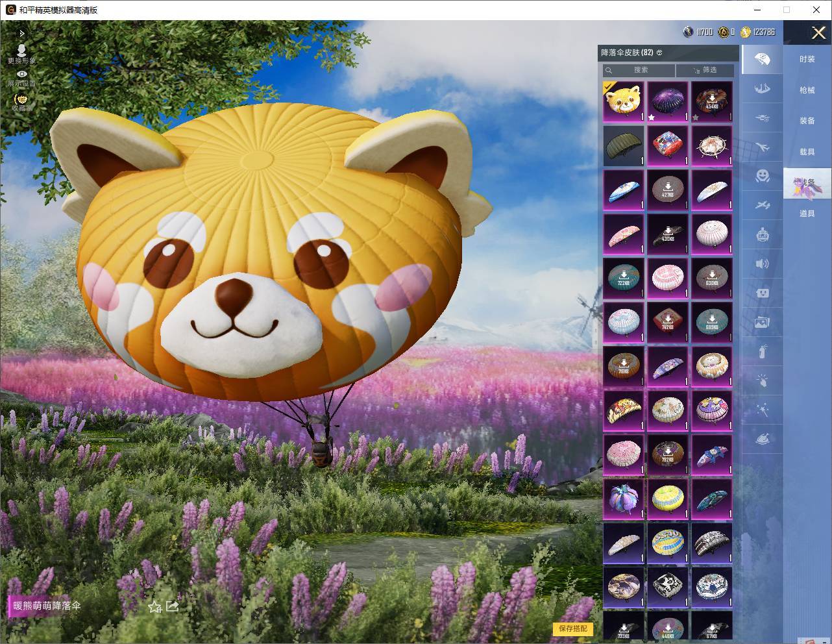Click the help icon beside 降落伞皮肤 (82)
832x644 pixels.
click(x=659, y=53)
